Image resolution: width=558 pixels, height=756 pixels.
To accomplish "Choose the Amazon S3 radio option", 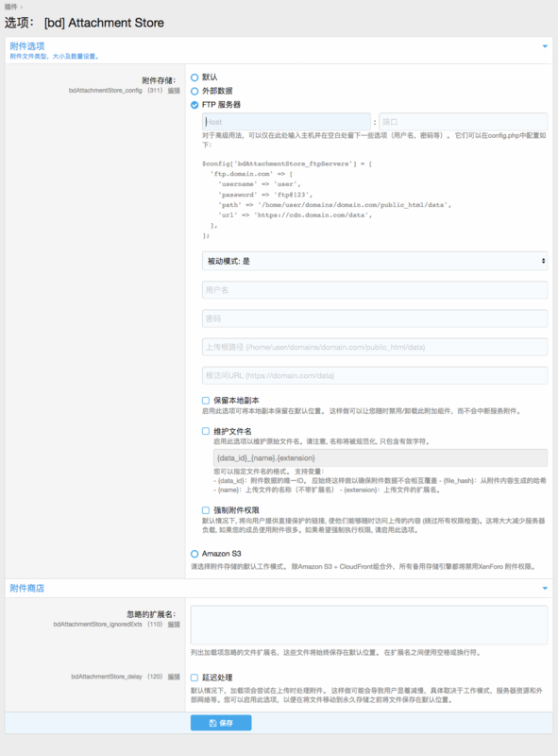I will [x=194, y=554].
